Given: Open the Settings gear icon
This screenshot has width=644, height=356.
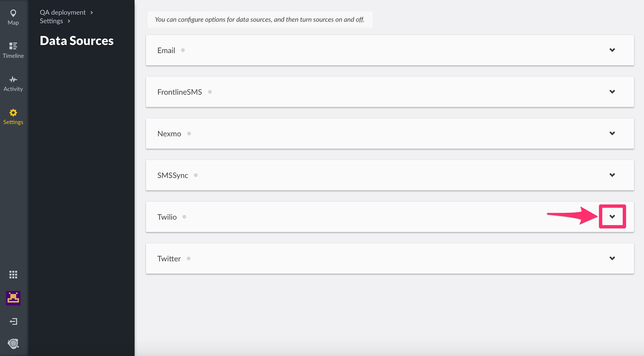Looking at the screenshot, I should click(13, 113).
